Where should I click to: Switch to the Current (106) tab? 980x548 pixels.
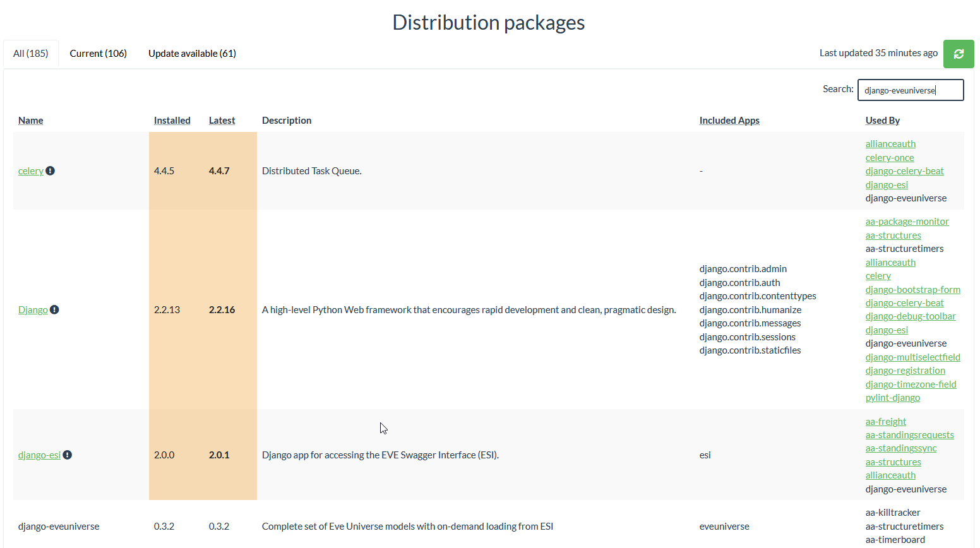(98, 54)
